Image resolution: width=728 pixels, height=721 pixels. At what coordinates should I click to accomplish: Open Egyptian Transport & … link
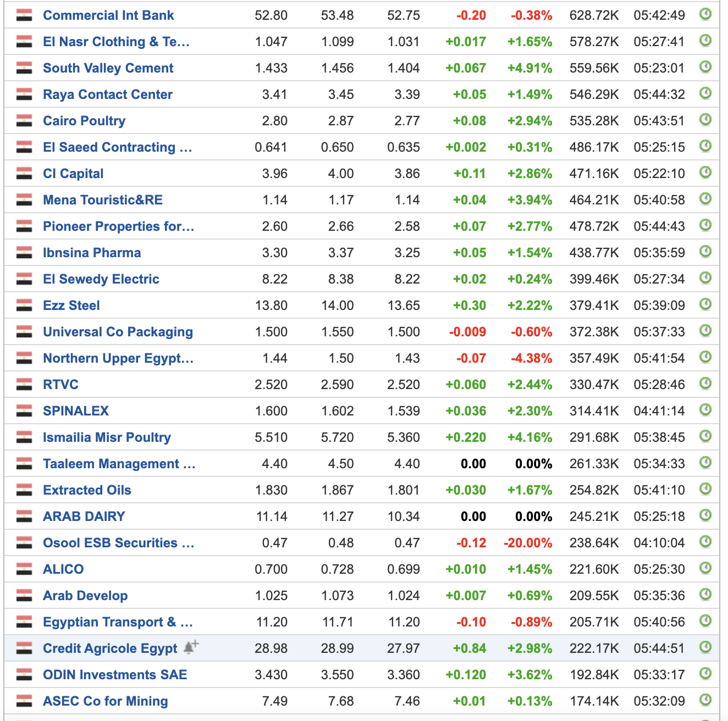tap(118, 622)
